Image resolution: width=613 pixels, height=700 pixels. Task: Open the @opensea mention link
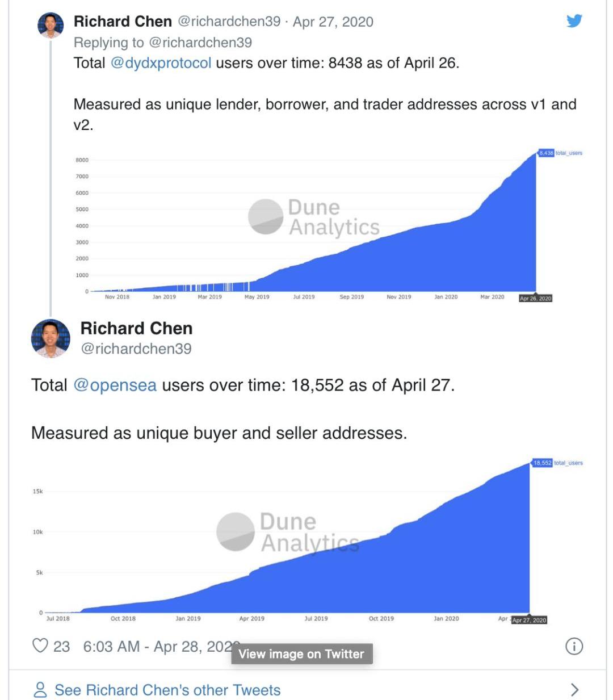pyautogui.click(x=115, y=385)
